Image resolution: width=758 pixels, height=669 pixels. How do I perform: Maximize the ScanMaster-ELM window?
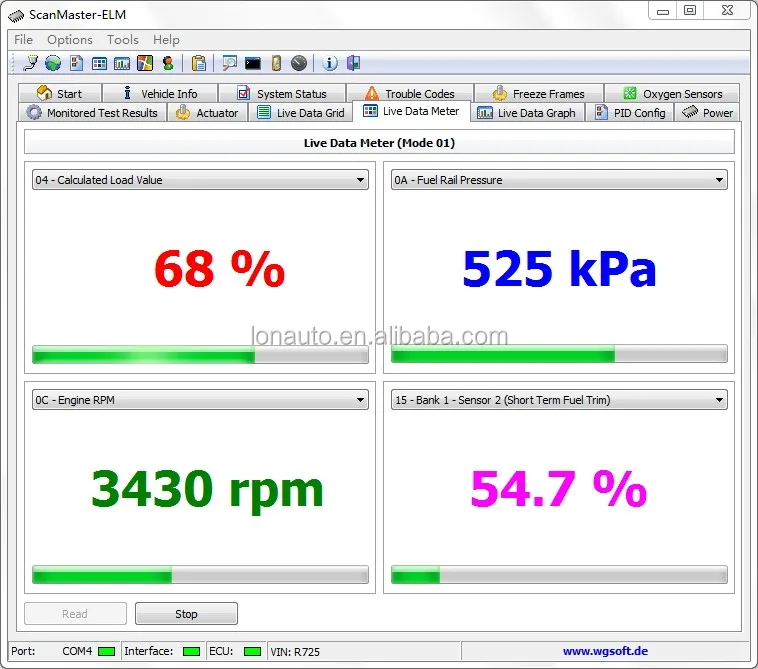[x=690, y=10]
